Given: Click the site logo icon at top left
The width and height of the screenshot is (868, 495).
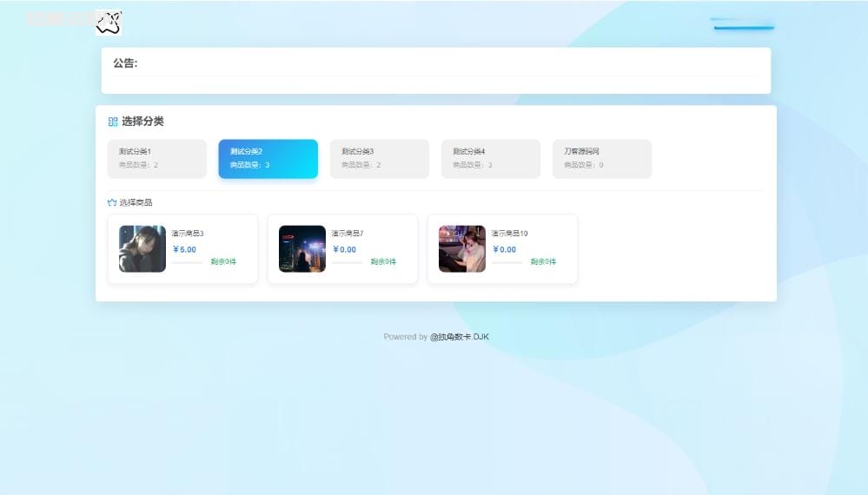Looking at the screenshot, I should tap(108, 23).
